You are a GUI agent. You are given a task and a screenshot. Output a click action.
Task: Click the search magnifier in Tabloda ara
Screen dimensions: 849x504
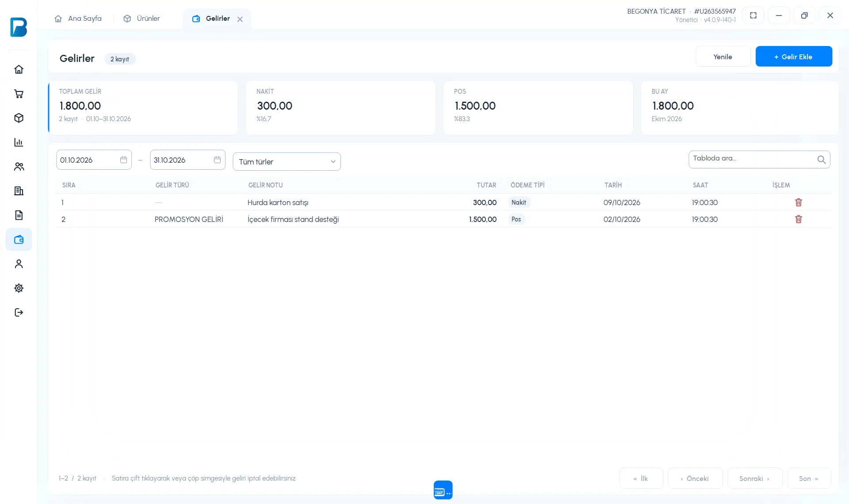pyautogui.click(x=821, y=160)
